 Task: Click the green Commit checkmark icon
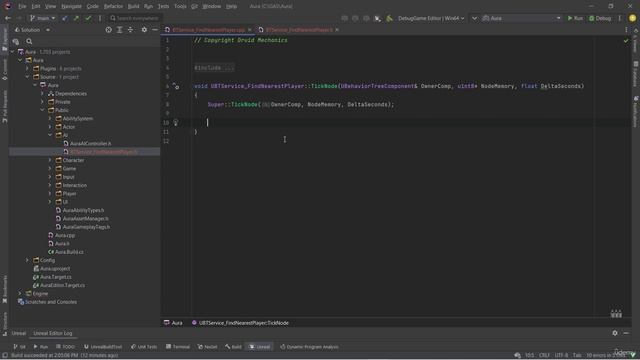pos(88,18)
